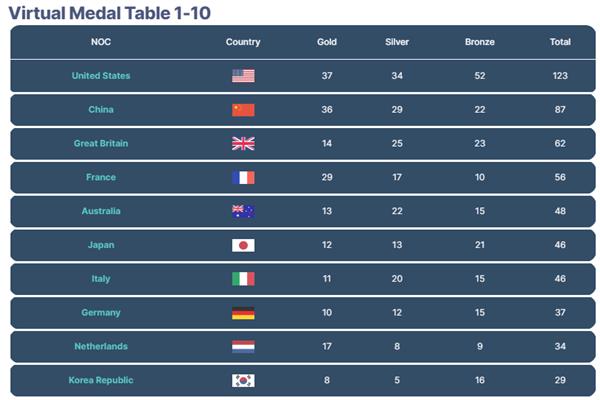This screenshot has height=400, width=600.
Task: Click the Gold column header
Action: (327, 42)
